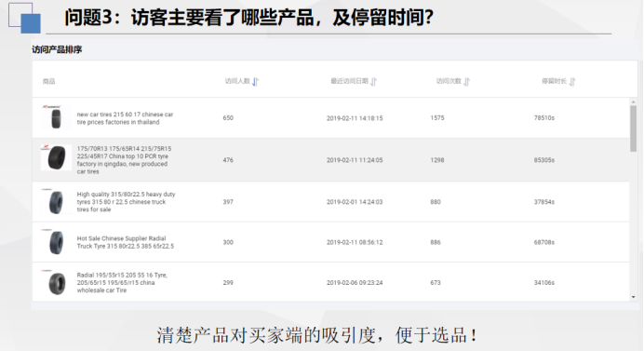
Task: Select stay duration 68708s
Action: pyautogui.click(x=544, y=242)
